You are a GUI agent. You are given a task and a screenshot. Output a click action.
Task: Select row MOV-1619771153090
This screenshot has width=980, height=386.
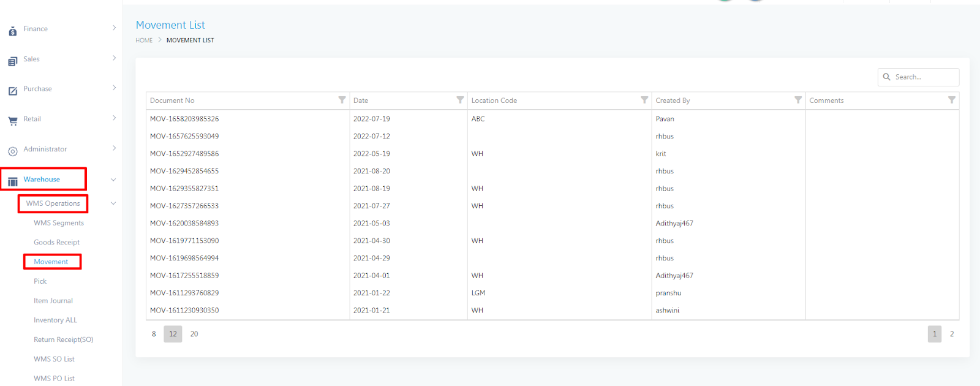coord(552,241)
